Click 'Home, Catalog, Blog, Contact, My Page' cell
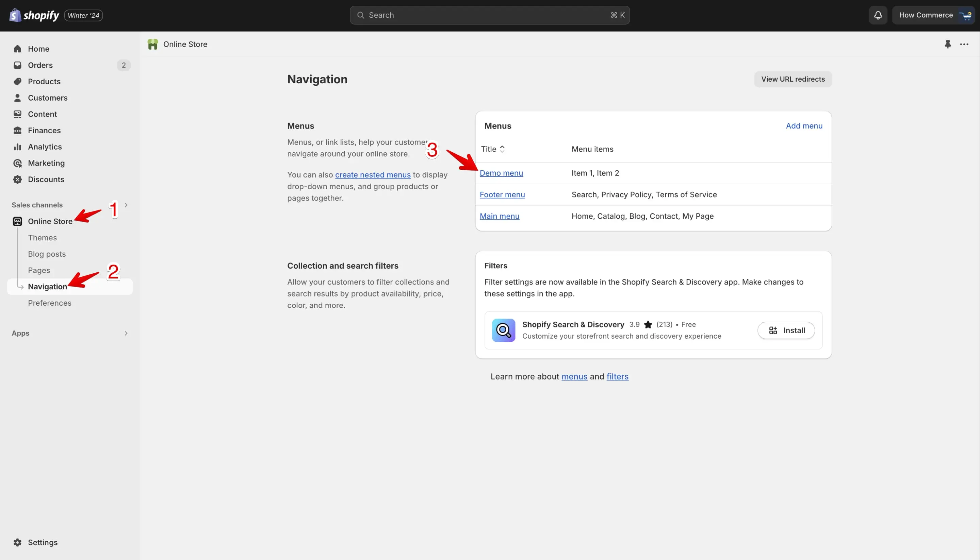Image resolution: width=980 pixels, height=560 pixels. click(x=642, y=216)
